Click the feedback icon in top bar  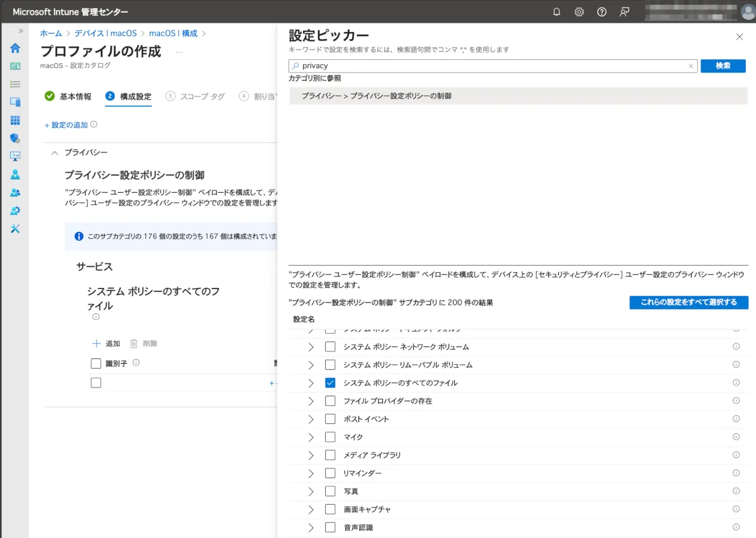(x=624, y=12)
